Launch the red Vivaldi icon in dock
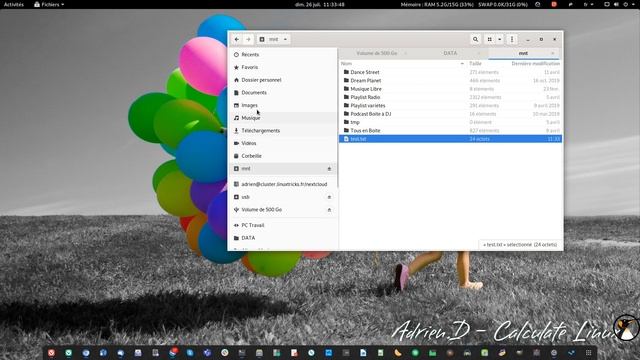 51,353
